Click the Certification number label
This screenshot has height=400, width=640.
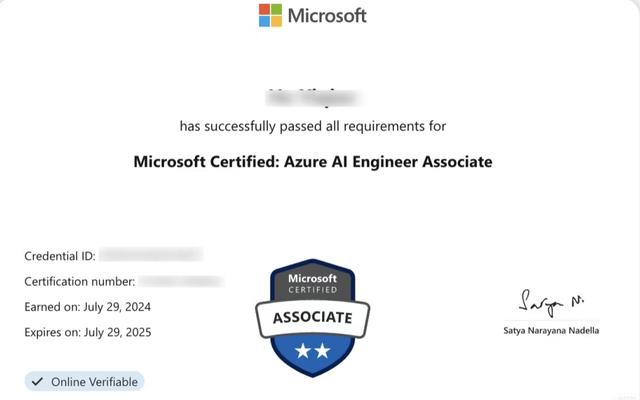pyautogui.click(x=78, y=282)
